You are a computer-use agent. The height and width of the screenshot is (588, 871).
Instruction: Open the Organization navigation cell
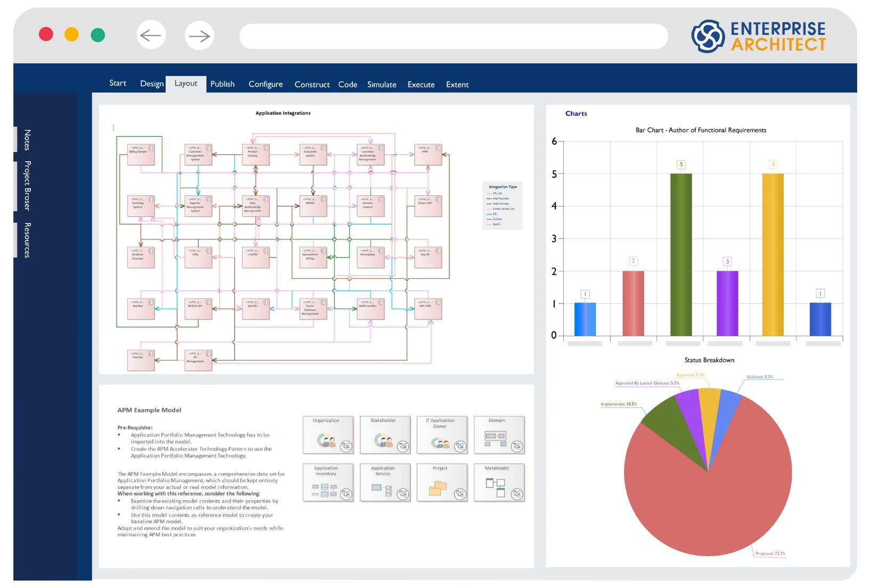pyautogui.click(x=327, y=435)
